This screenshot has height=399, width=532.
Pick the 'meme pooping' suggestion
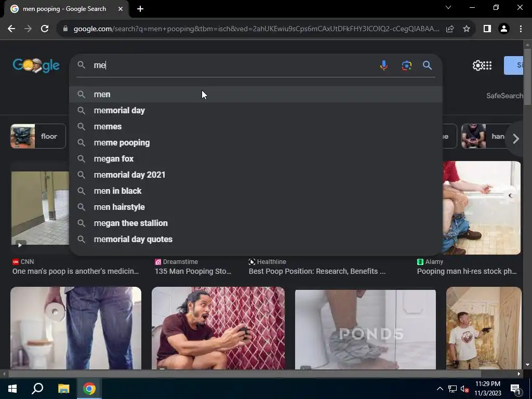point(256,143)
